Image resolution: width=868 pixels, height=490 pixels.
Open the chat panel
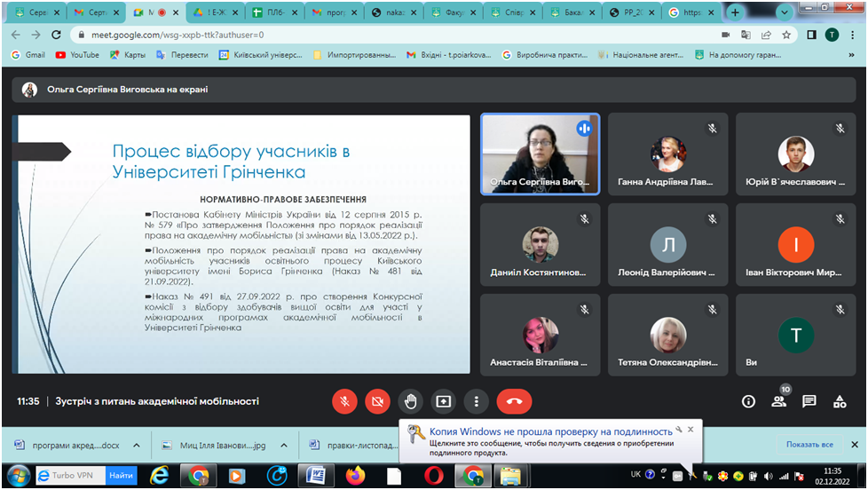point(809,401)
